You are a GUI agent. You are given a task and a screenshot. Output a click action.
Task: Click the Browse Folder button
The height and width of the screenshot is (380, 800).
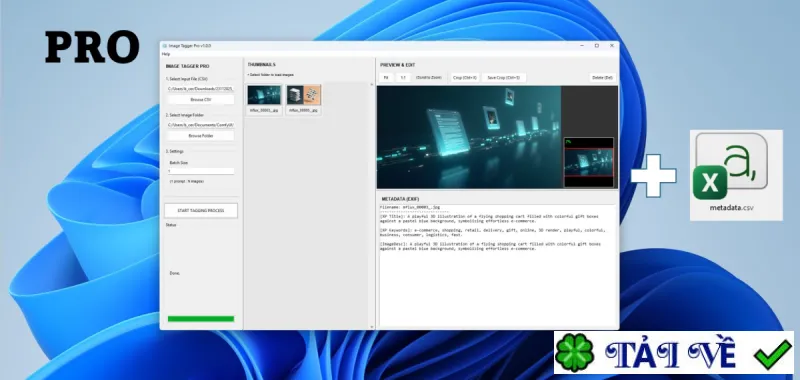click(201, 136)
